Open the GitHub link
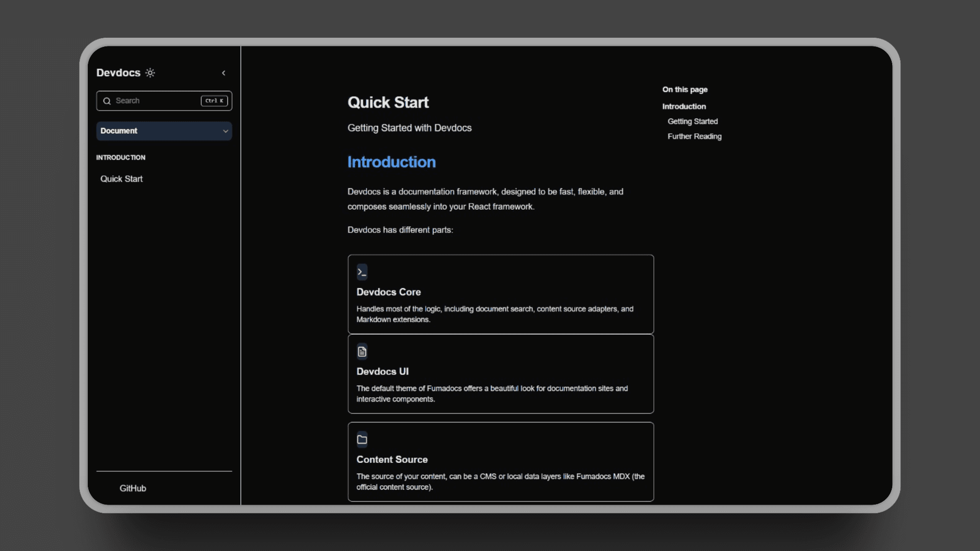 coord(132,488)
